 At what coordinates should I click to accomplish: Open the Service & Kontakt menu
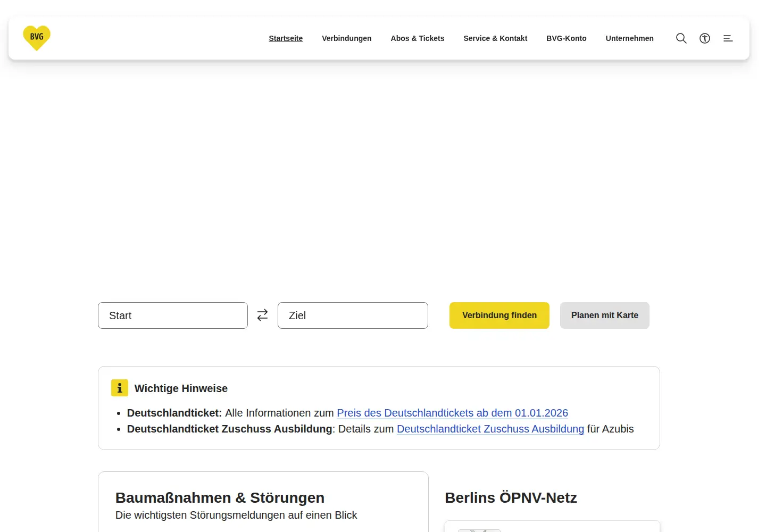tap(495, 38)
